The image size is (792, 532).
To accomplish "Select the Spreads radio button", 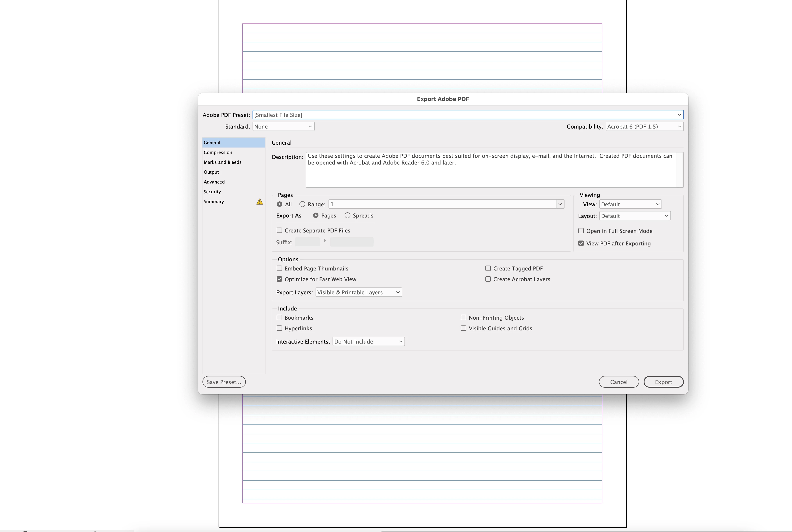I will pos(347,215).
